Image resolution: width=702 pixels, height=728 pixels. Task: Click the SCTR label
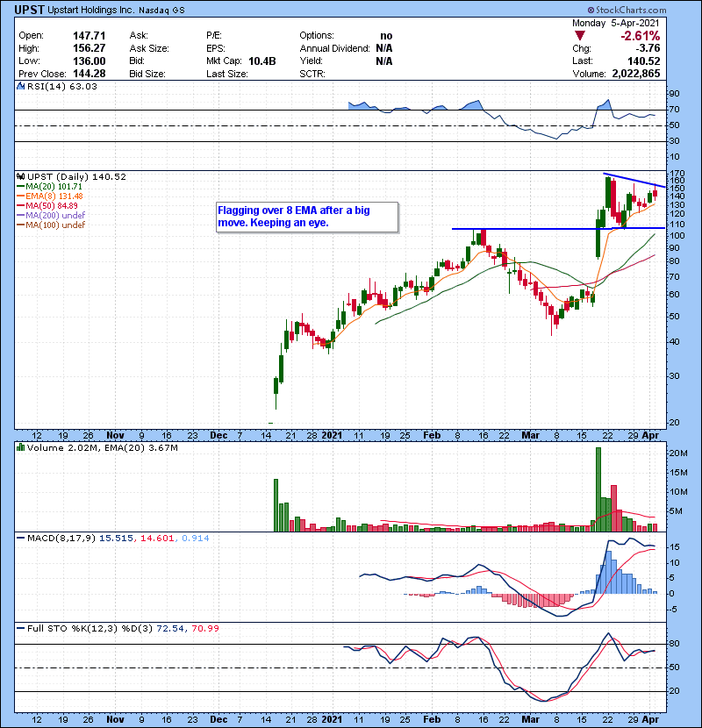coord(312,74)
